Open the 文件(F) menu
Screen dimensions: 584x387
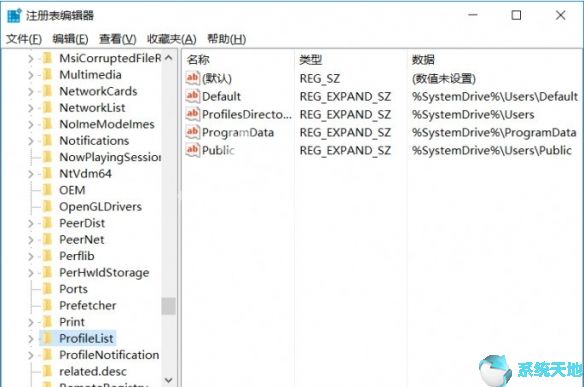tap(24, 39)
